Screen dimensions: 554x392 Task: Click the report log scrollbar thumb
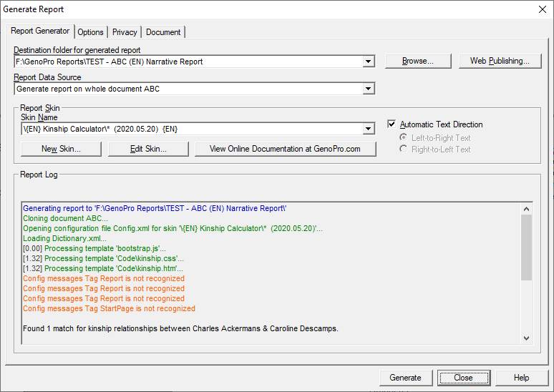click(526, 248)
